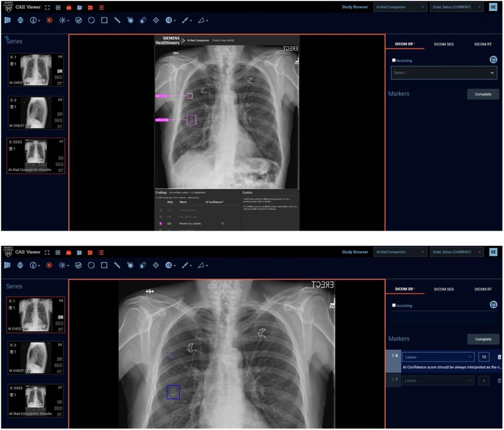Image resolution: width=504 pixels, height=430 pixels.
Task: Select DICOM SR tab in Siemens report viewer
Action: [x=404, y=44]
